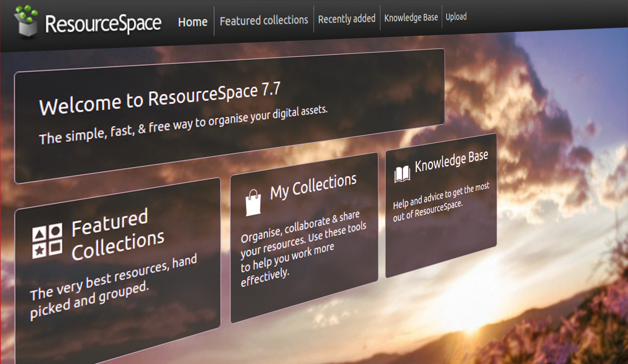Select Recently added in the navigation bar

click(x=347, y=19)
